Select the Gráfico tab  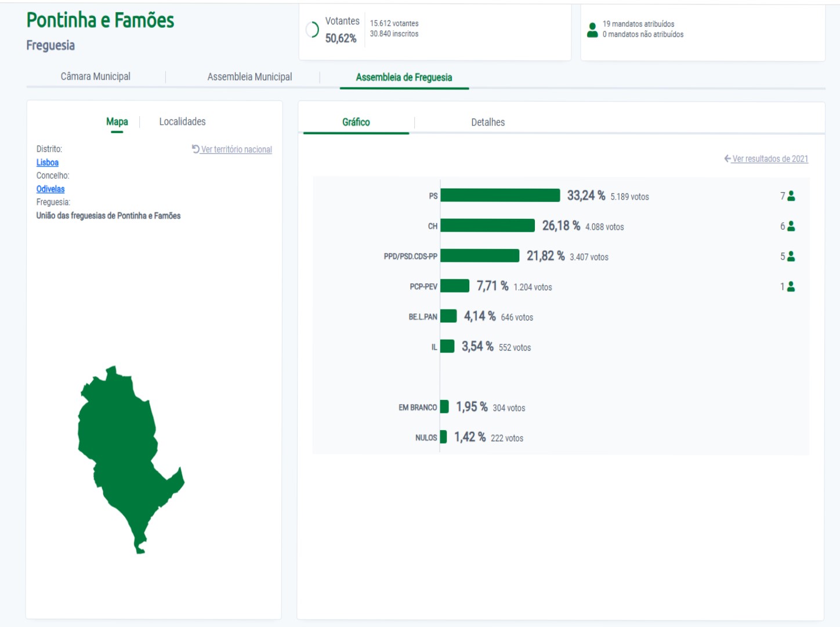tap(356, 122)
